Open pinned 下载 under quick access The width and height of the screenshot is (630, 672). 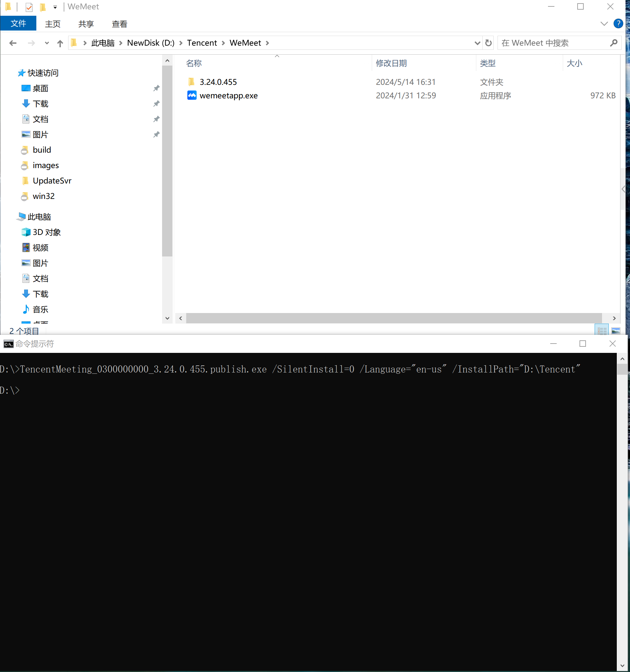pyautogui.click(x=40, y=104)
